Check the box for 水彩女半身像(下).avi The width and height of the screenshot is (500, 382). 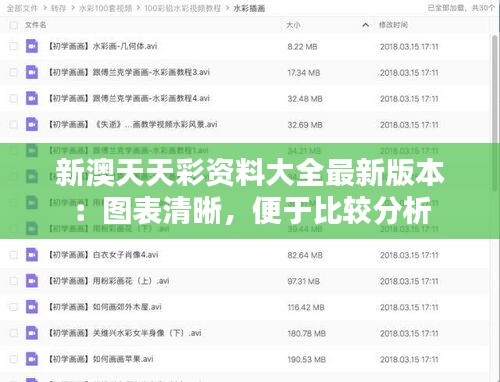coord(13,333)
